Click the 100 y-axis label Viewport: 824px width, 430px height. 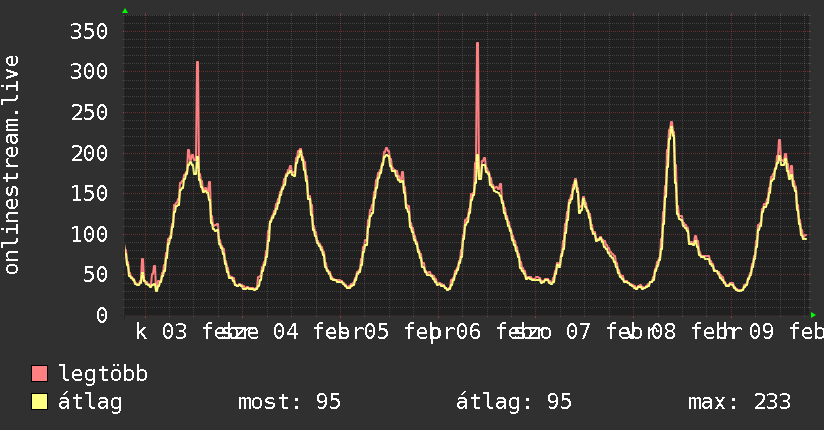pyautogui.click(x=89, y=234)
